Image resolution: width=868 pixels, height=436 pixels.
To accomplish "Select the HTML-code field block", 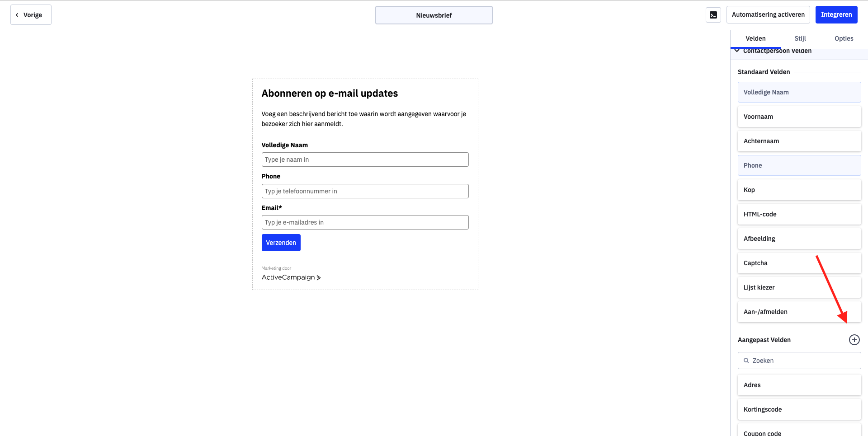I will click(799, 214).
